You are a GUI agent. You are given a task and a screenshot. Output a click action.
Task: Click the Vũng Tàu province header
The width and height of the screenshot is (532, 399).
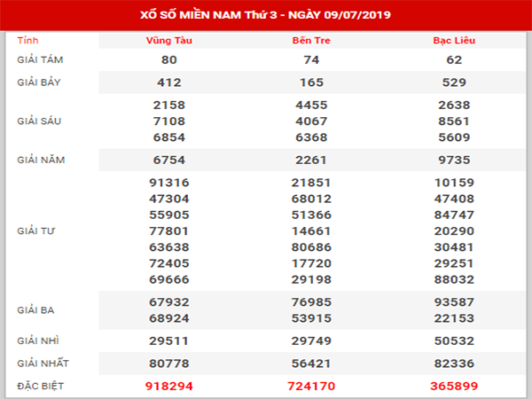(169, 41)
